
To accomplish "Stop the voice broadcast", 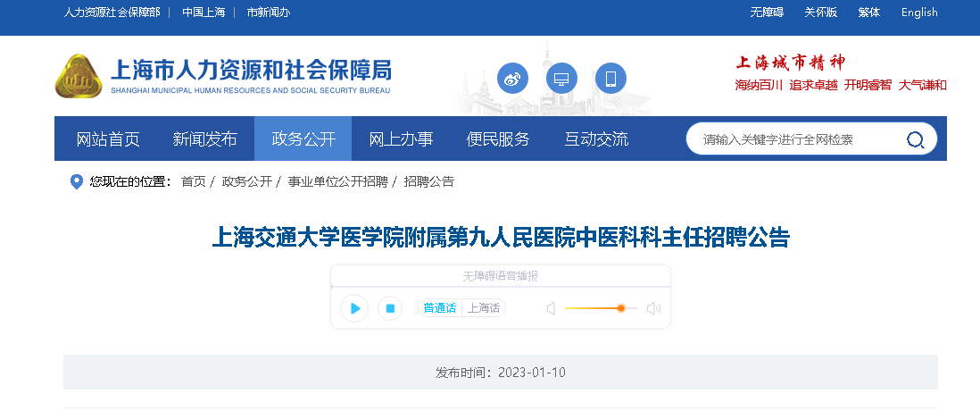I will 390,307.
